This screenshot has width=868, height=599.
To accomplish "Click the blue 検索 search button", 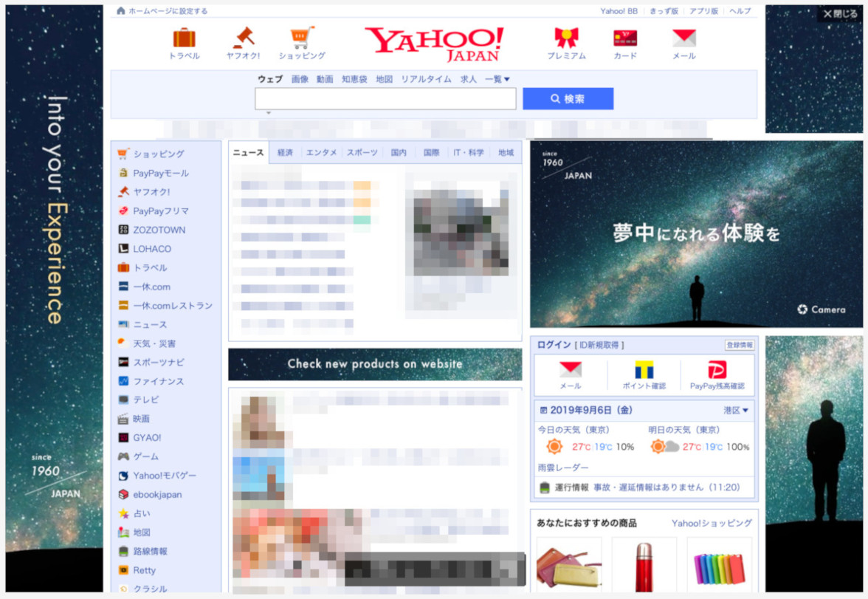I will pyautogui.click(x=568, y=99).
